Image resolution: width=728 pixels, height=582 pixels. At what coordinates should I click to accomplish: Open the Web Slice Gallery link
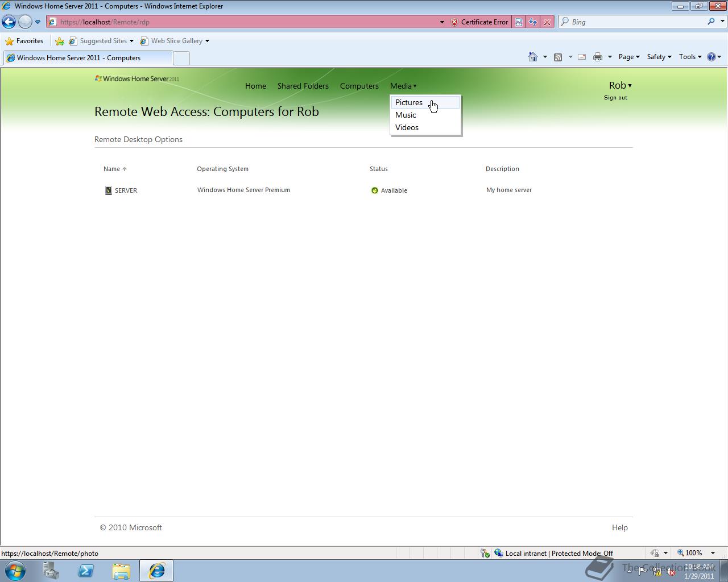175,41
